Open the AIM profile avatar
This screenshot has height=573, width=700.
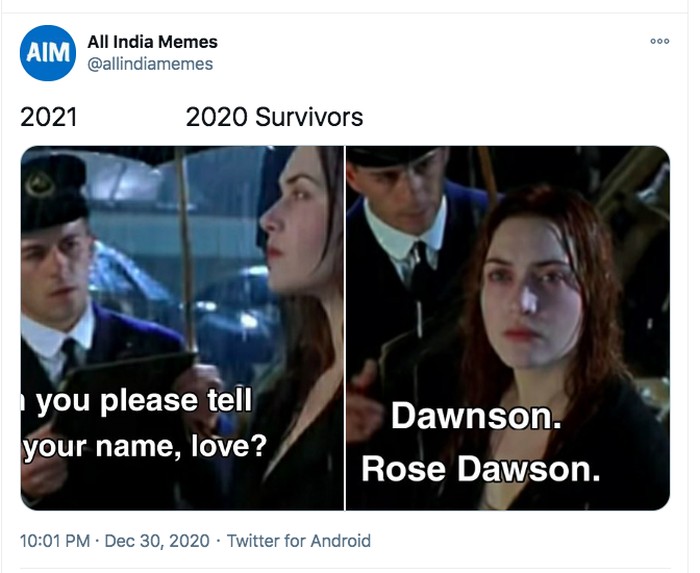[48, 53]
